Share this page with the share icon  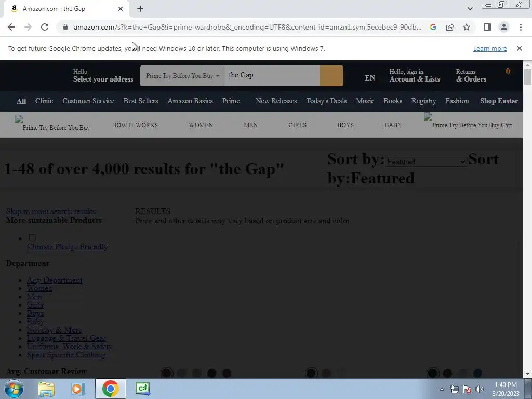(450, 27)
